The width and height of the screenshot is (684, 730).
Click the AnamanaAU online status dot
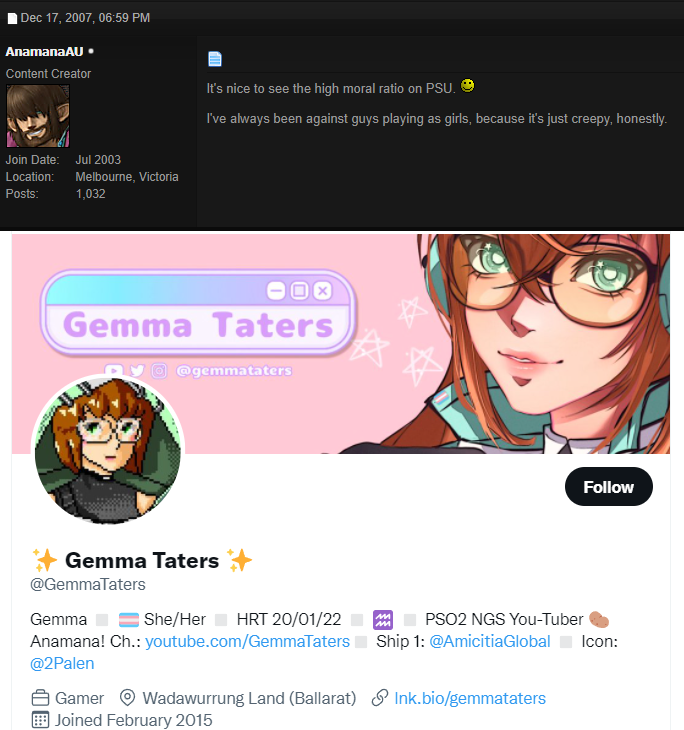(x=91, y=51)
